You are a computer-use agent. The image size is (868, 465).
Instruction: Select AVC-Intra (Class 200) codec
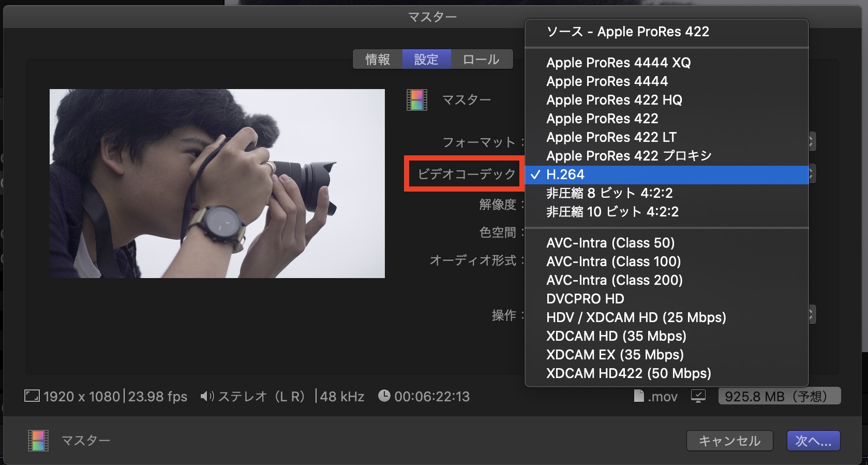[666, 280]
